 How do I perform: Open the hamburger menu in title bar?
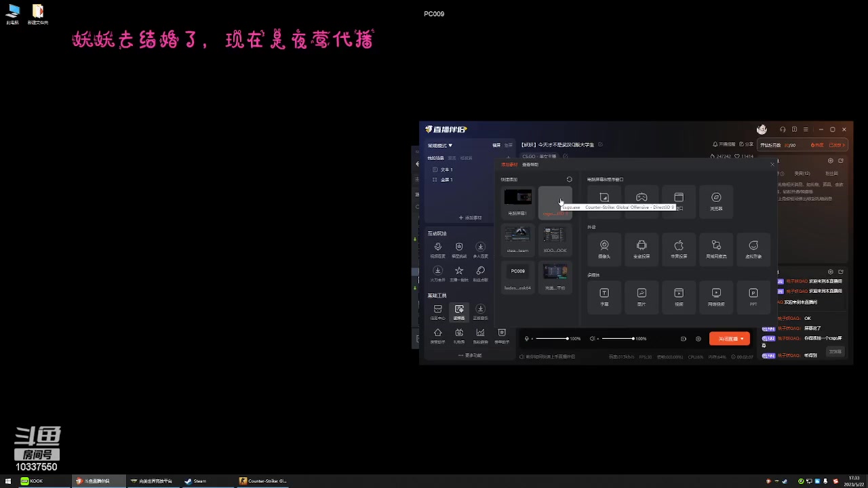point(806,129)
